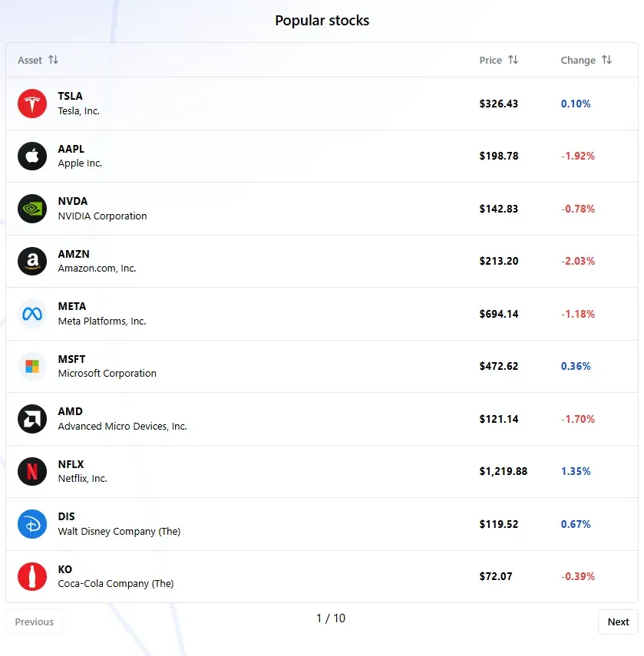Screen dimensions: 644x656
Task: Click the Disney logo icon
Action: [x=32, y=524]
